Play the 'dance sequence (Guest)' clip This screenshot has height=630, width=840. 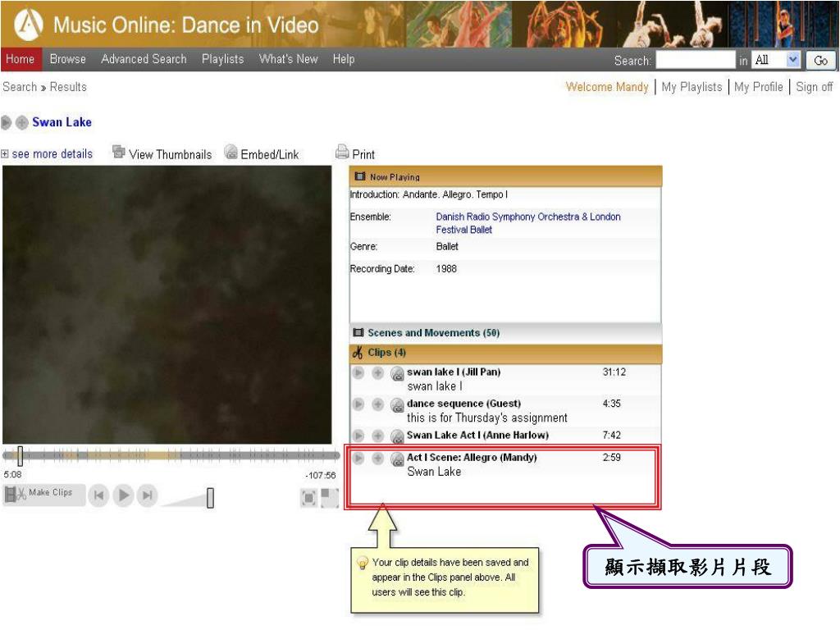[358, 404]
